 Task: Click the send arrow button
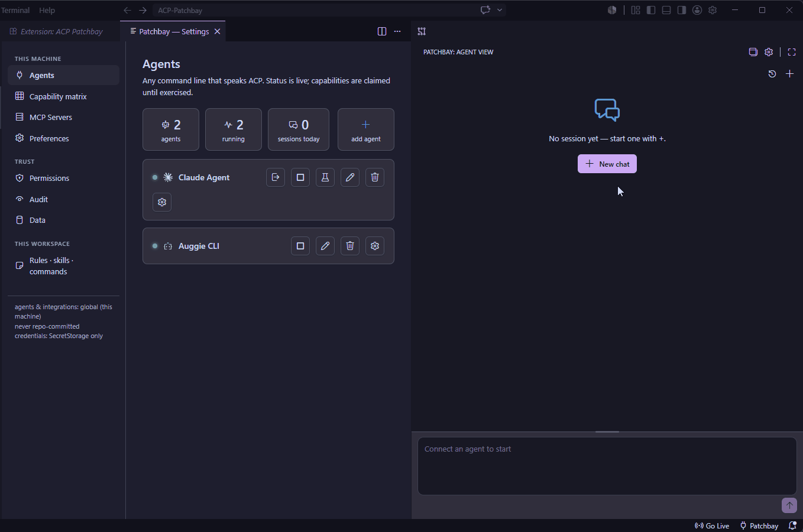coord(789,505)
